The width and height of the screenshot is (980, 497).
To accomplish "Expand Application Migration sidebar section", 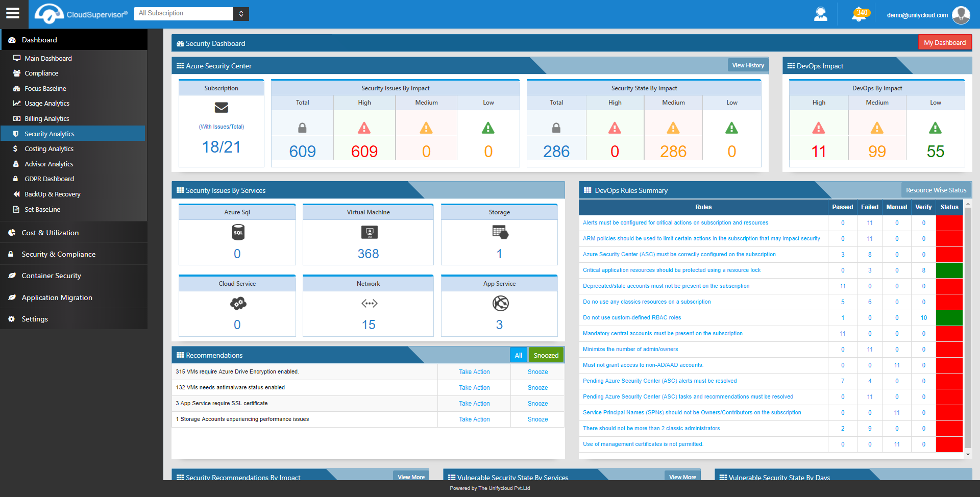I will click(73, 297).
